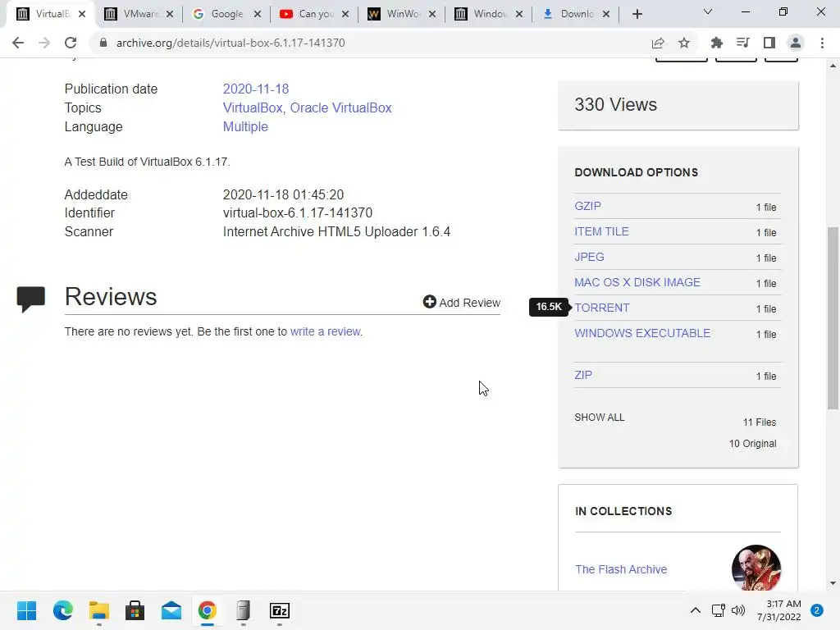Open the site lock information icon
The width and height of the screenshot is (840, 630).
coord(103,43)
